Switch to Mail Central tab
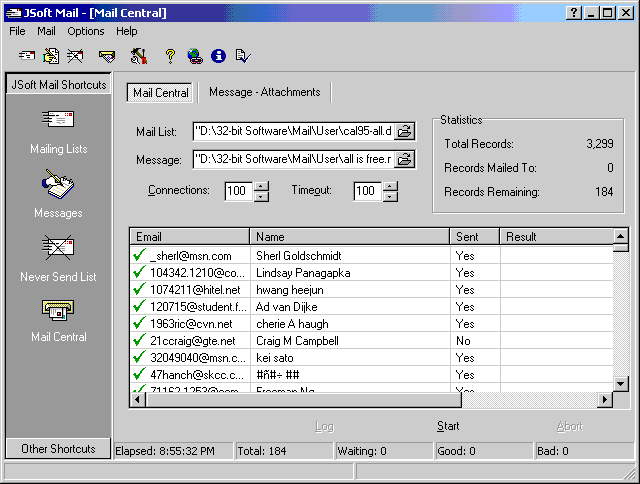640x484 pixels. pyautogui.click(x=160, y=93)
